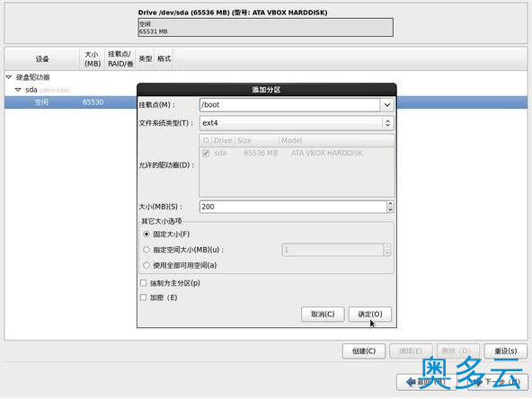The width and height of the screenshot is (532, 399).
Task: Click the 大小(MB) column header
Action: [x=93, y=59]
